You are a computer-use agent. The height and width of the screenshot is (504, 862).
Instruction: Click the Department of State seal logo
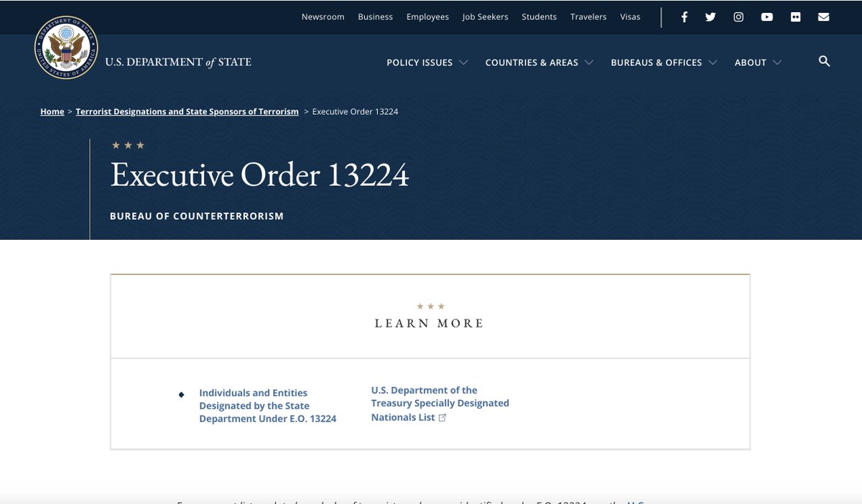click(x=66, y=47)
